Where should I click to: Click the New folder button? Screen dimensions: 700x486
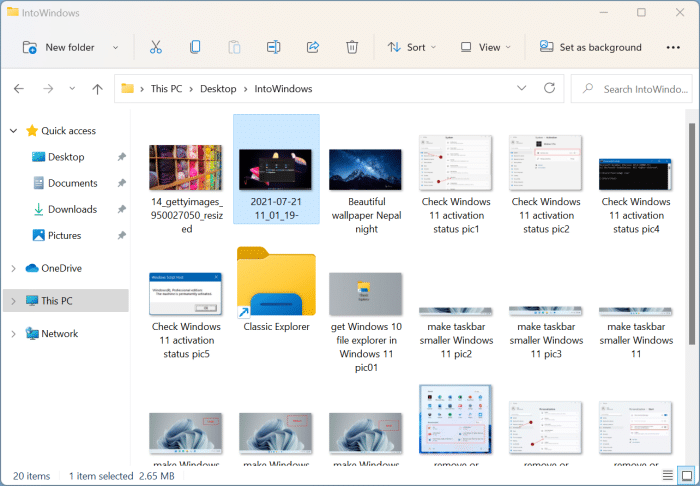(x=58, y=47)
